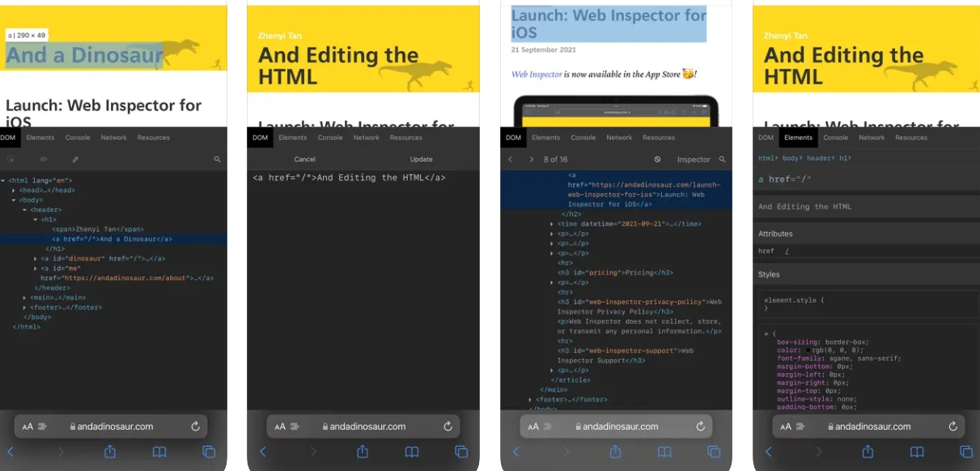Open the tabs overview in third phone
Image resolution: width=980 pixels, height=471 pixels.
pos(714,452)
